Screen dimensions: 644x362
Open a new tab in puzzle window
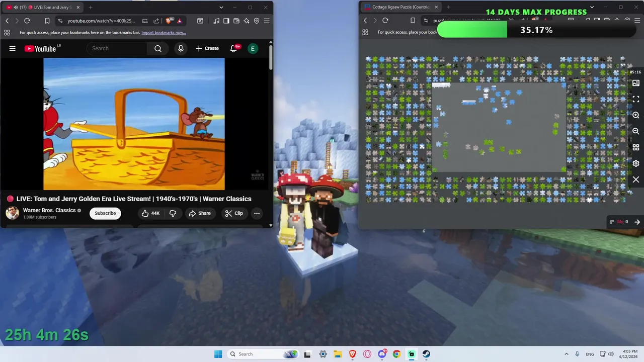(449, 7)
